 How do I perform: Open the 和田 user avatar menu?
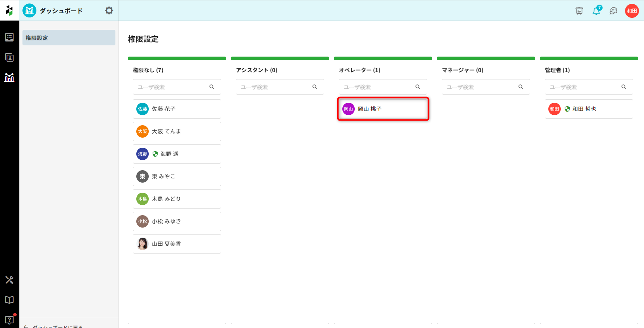tap(632, 11)
